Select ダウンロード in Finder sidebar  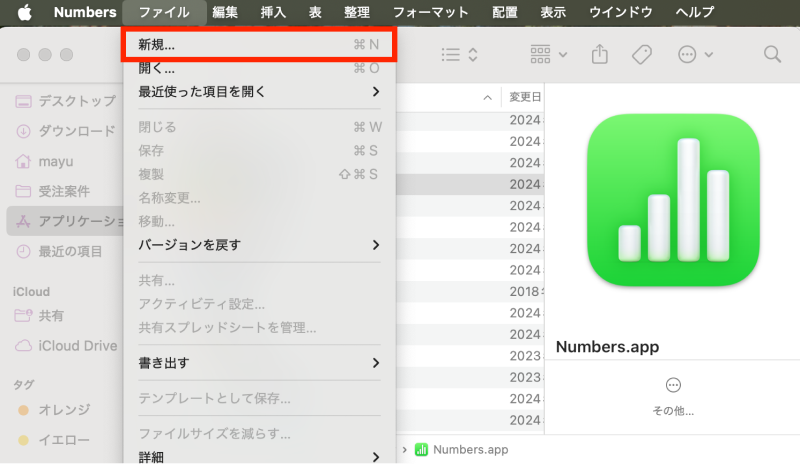click(66, 131)
